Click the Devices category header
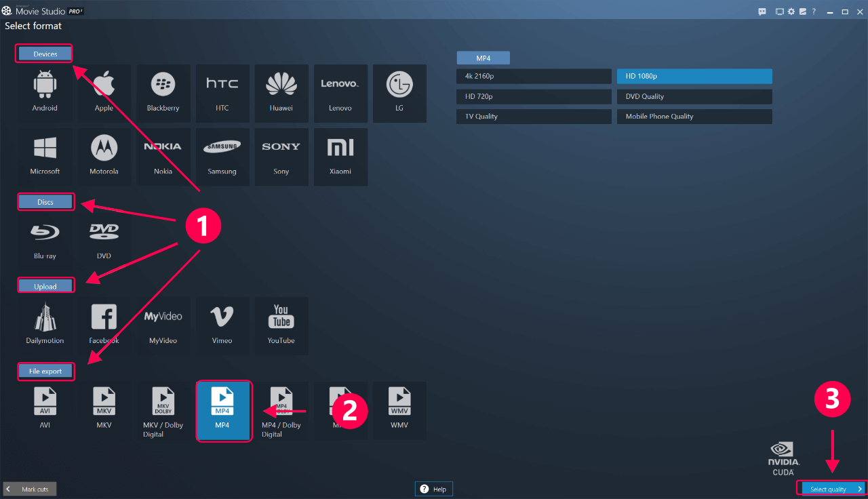Viewport: 868px width, 499px height. (x=45, y=54)
